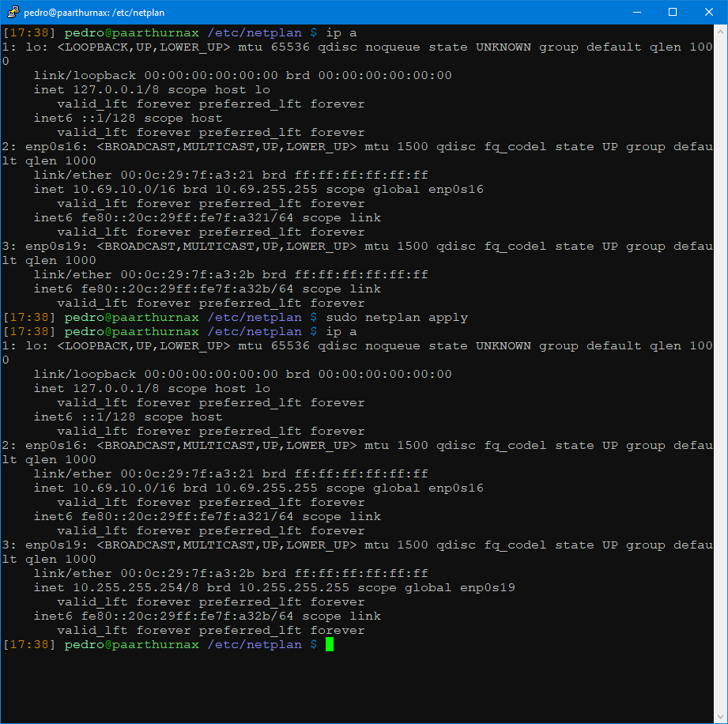728x724 pixels.
Task: Click the minimize window icon
Action: [x=637, y=11]
